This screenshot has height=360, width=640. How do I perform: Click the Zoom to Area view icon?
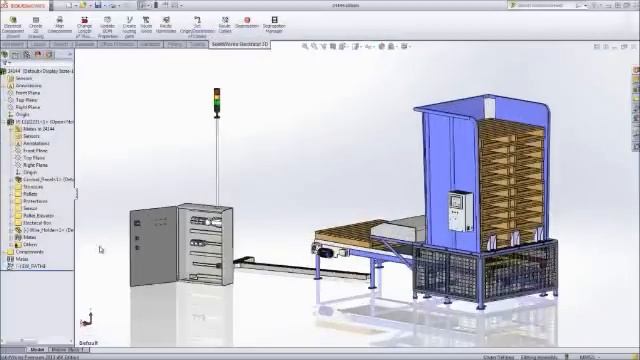(314, 47)
